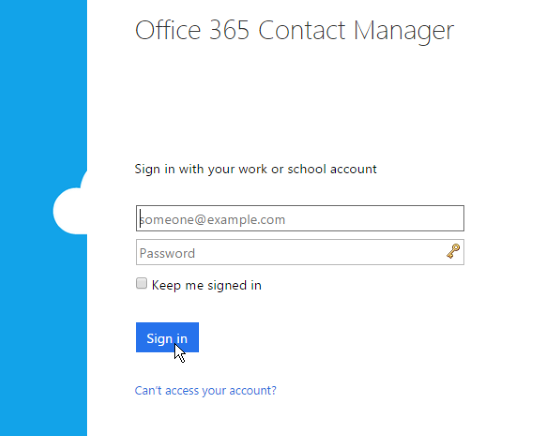
Task: Click the Office 365 Contact Manager title
Action: [x=294, y=31]
